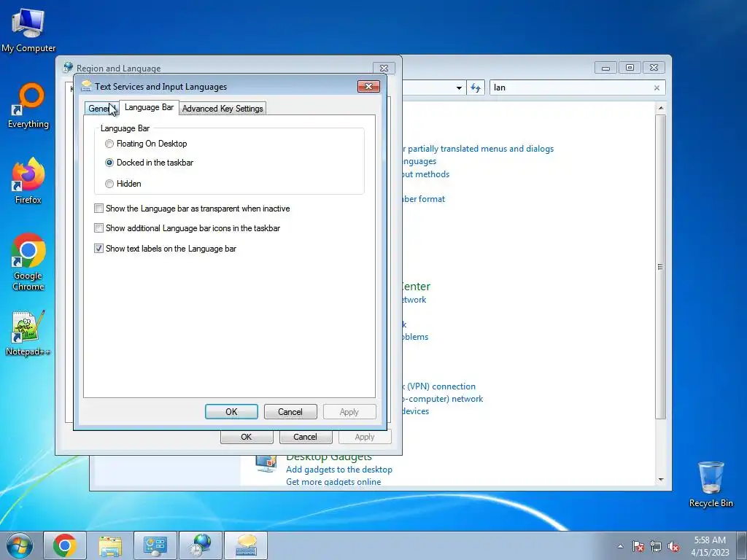This screenshot has height=560, width=747.
Task: Check additional Language bar icons in taskbar
Action: tap(98, 228)
